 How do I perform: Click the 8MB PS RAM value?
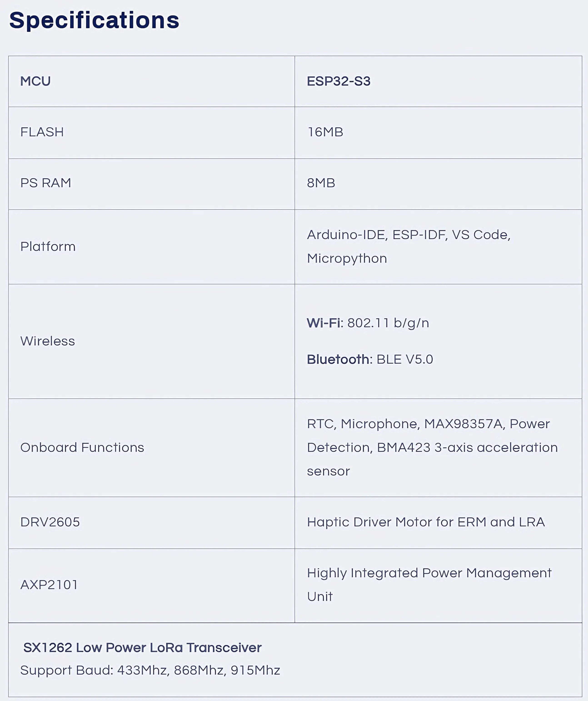(x=321, y=183)
